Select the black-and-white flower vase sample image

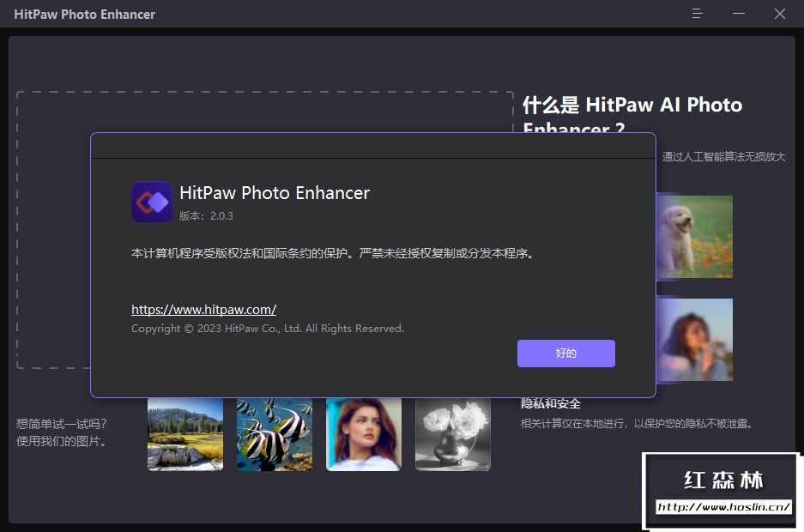tap(453, 434)
